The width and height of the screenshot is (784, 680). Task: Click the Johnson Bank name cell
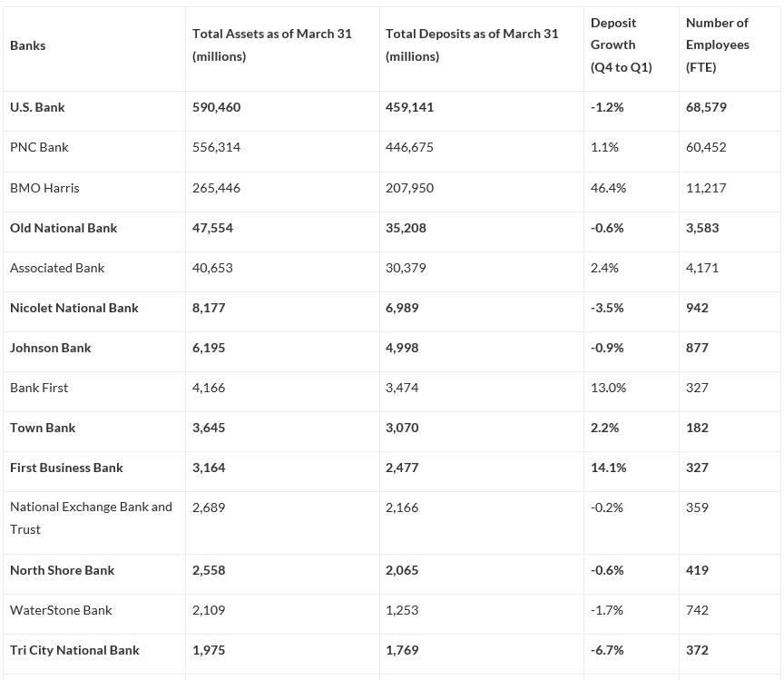click(x=51, y=348)
